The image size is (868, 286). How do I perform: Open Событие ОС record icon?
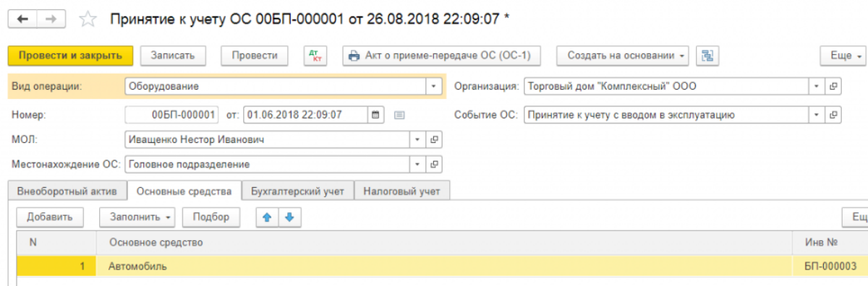point(833,114)
